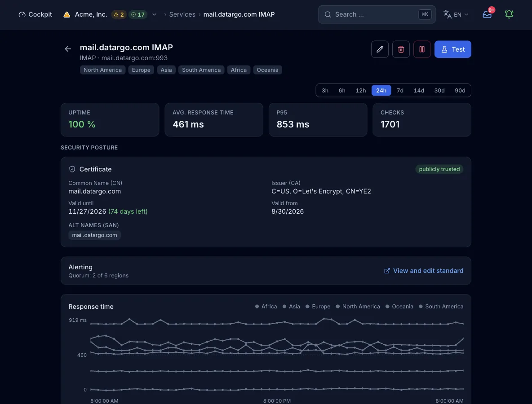Open the EN language selector dropdown

coord(456,14)
